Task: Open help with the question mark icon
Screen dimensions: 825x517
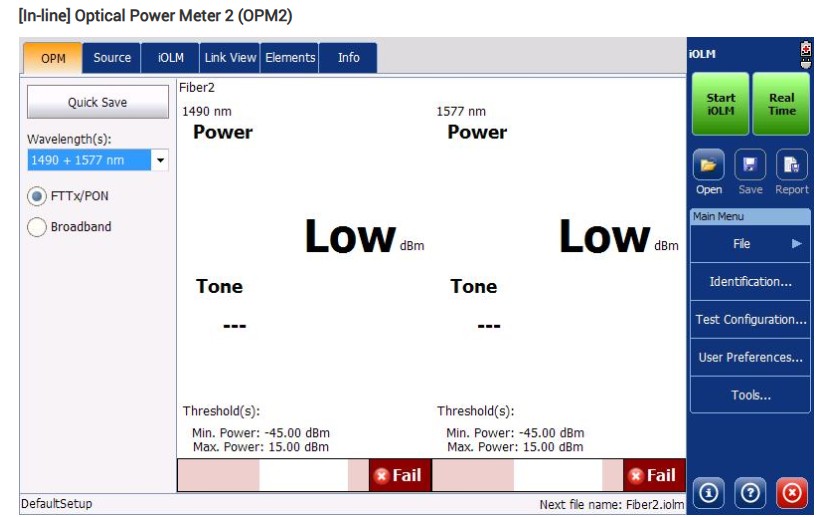Action: 750,493
